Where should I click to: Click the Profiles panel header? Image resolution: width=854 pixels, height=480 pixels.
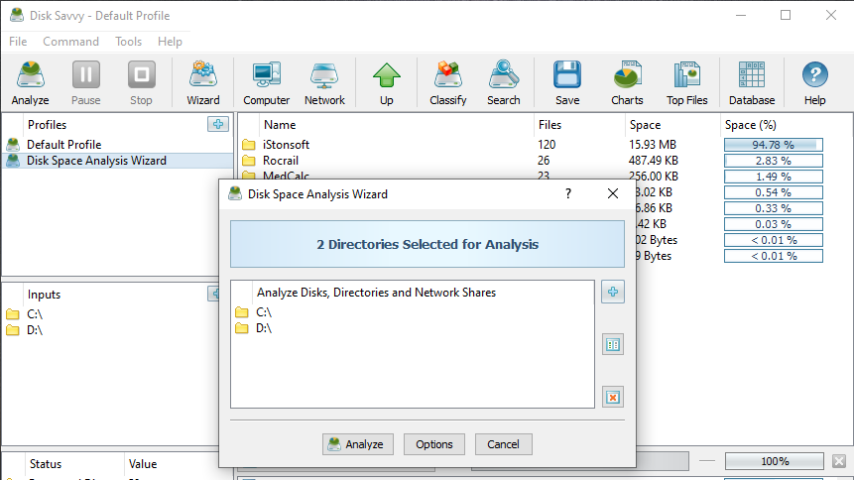pos(47,125)
